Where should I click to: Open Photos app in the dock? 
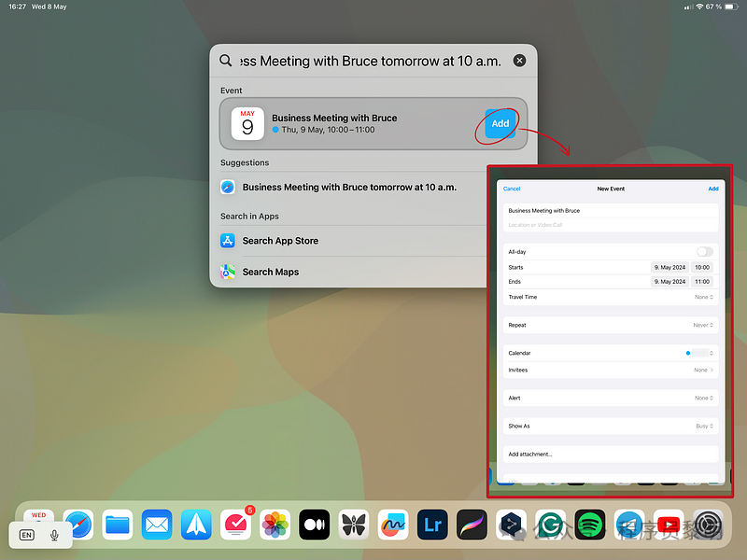pos(275,525)
